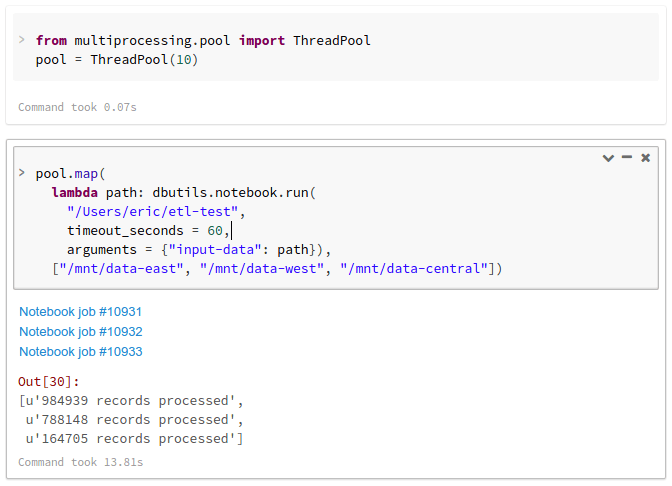Click the '164705 records processed' output line
Screen dimensions: 672x486
click(x=134, y=439)
